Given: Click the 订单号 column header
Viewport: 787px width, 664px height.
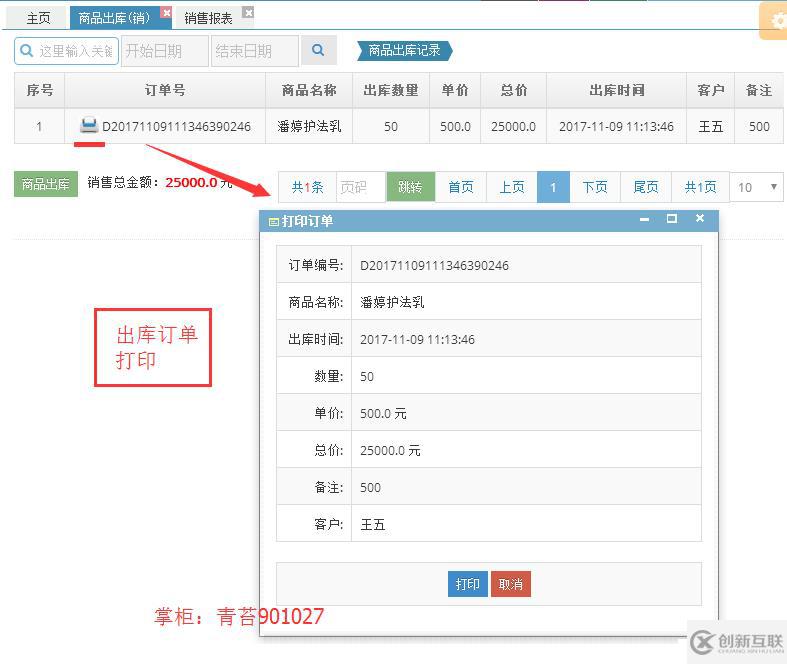Looking at the screenshot, I should point(165,90).
